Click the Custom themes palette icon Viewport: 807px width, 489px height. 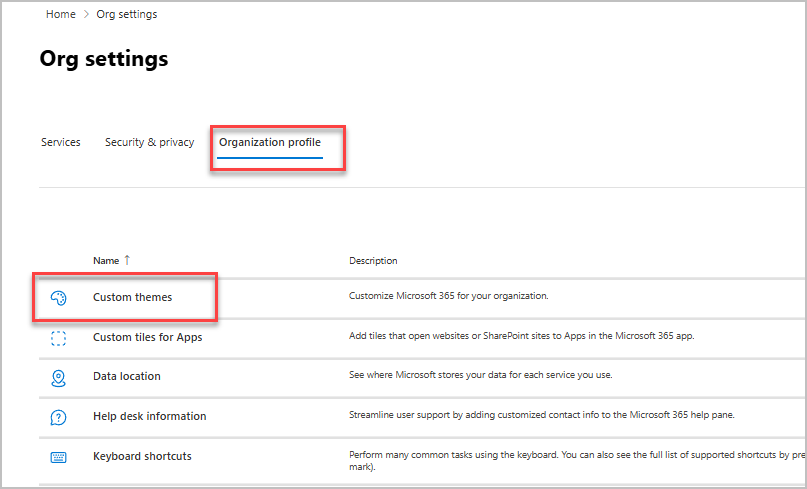(58, 298)
